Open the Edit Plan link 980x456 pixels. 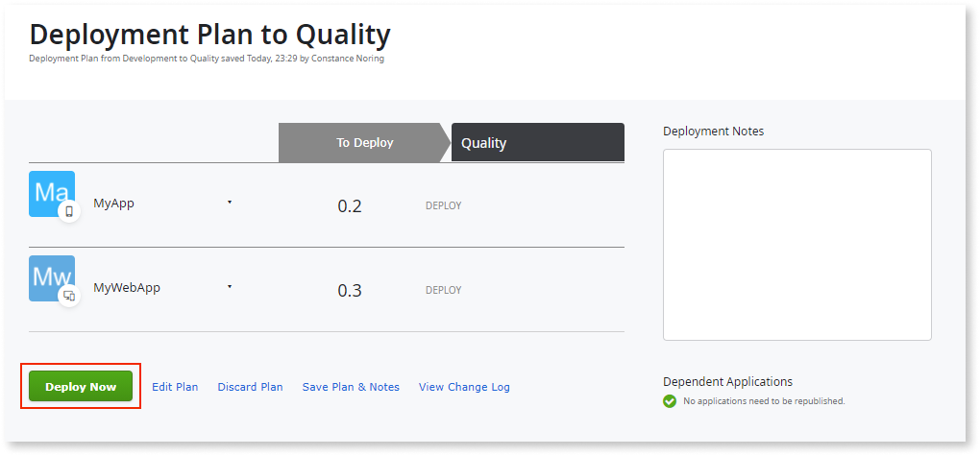175,387
